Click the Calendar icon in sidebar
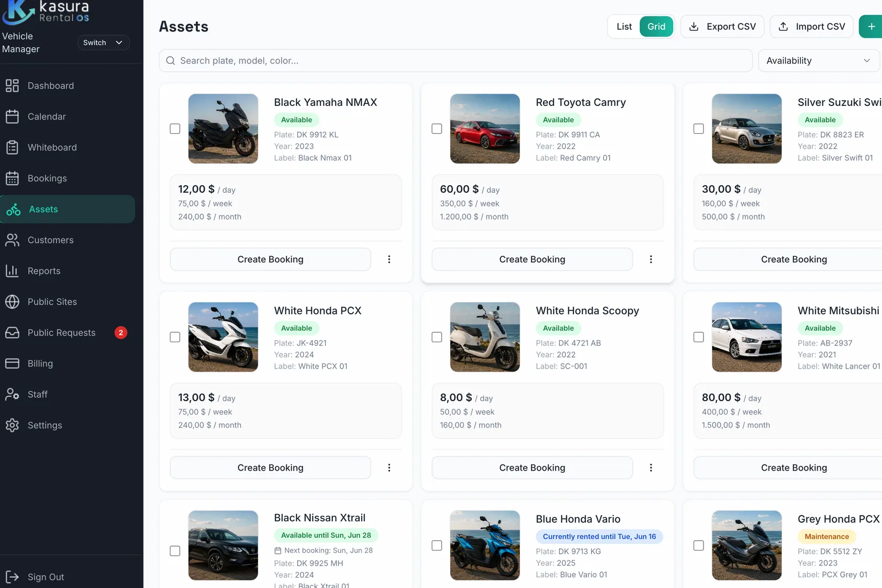The height and width of the screenshot is (588, 882). coord(12,116)
